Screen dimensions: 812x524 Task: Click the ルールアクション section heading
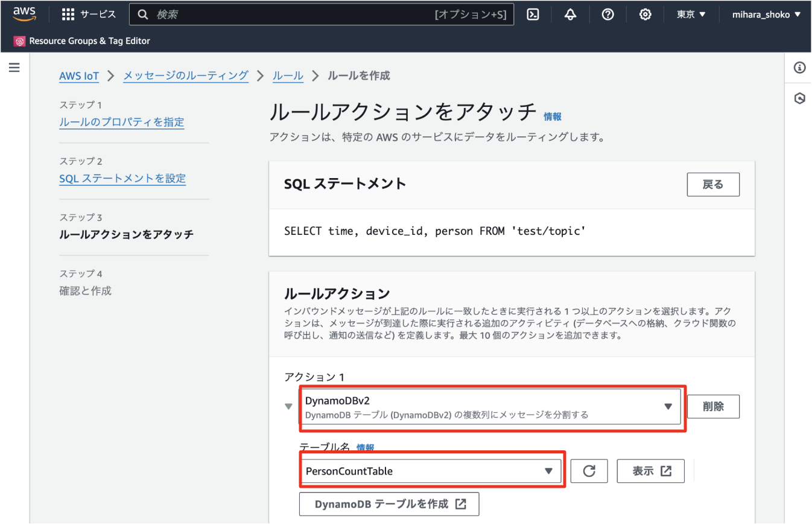point(337,294)
